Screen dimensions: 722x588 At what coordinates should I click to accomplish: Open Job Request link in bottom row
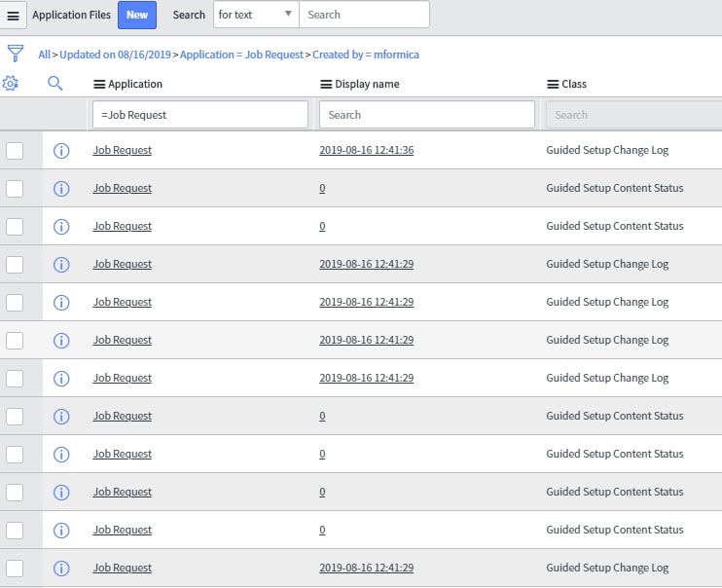click(122, 568)
